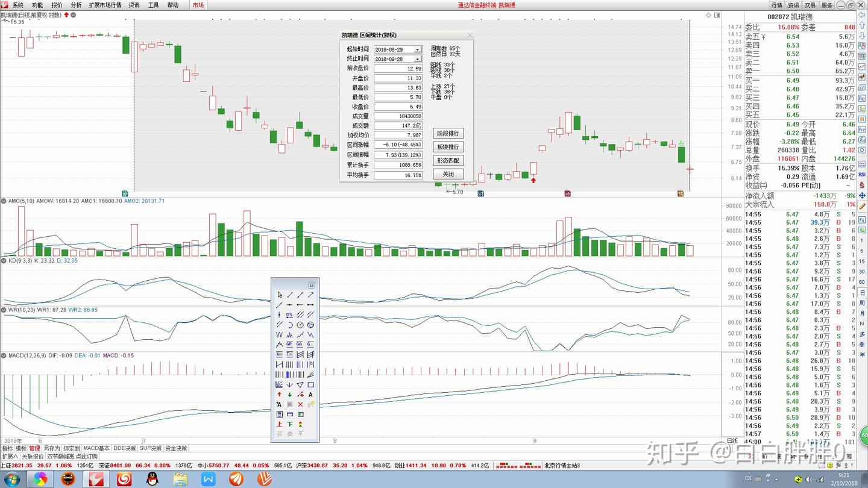The height and width of the screenshot is (488, 868).
Task: Click the 形态匹配 button
Action: coord(448,161)
